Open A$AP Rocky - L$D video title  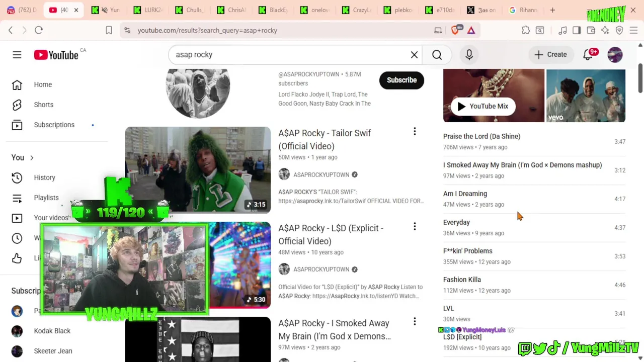tap(331, 234)
